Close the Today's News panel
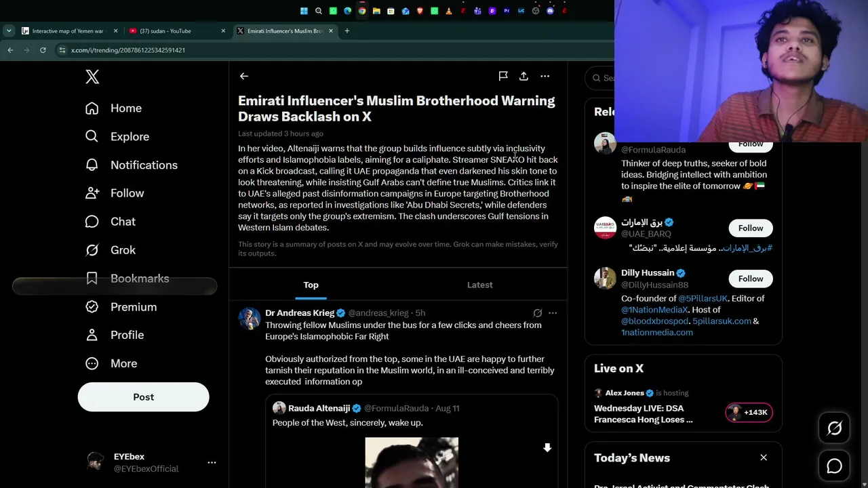 click(764, 457)
